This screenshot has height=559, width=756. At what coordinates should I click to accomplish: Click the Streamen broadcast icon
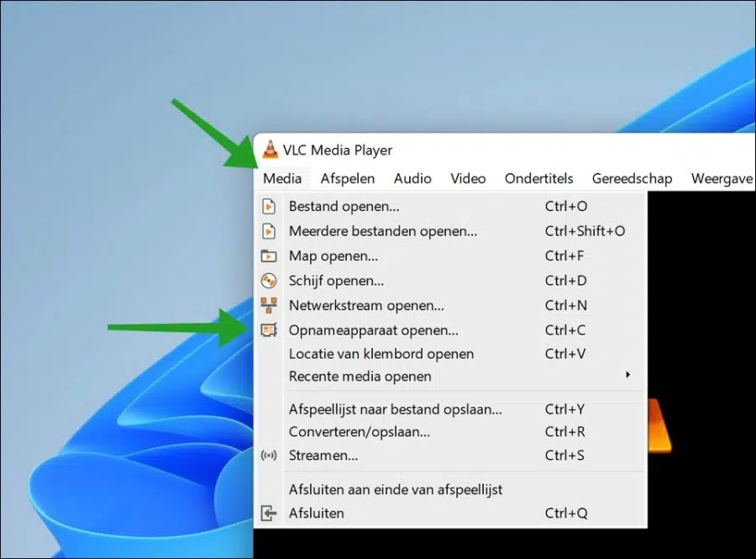pyautogui.click(x=269, y=456)
